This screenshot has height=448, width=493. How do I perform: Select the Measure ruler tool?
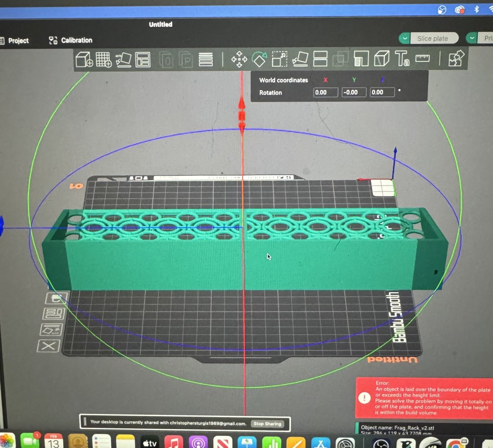coord(422,58)
